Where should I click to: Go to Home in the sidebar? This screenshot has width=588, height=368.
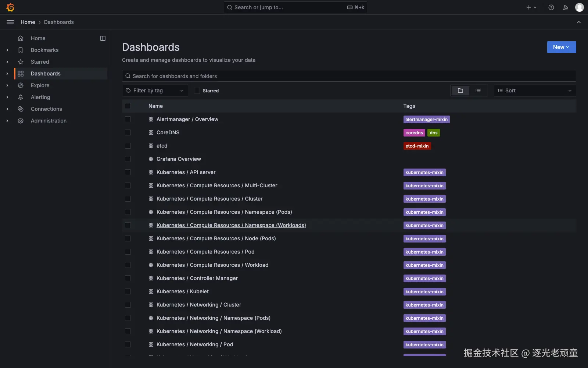click(x=38, y=38)
